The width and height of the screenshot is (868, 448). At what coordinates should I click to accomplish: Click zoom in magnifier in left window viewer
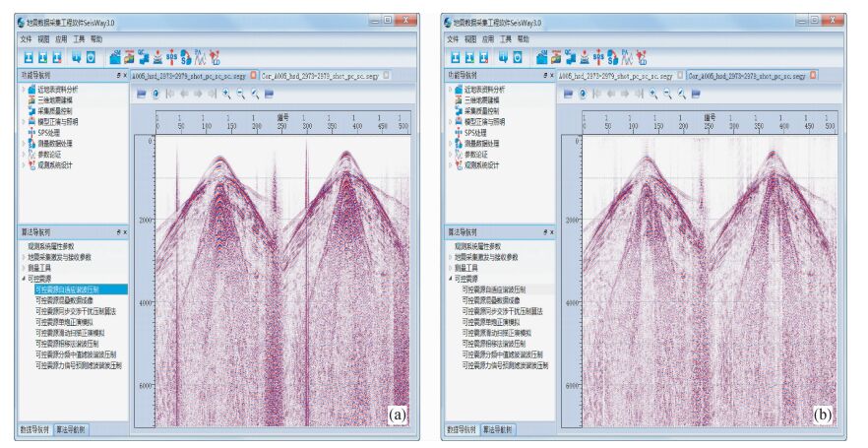tap(224, 94)
